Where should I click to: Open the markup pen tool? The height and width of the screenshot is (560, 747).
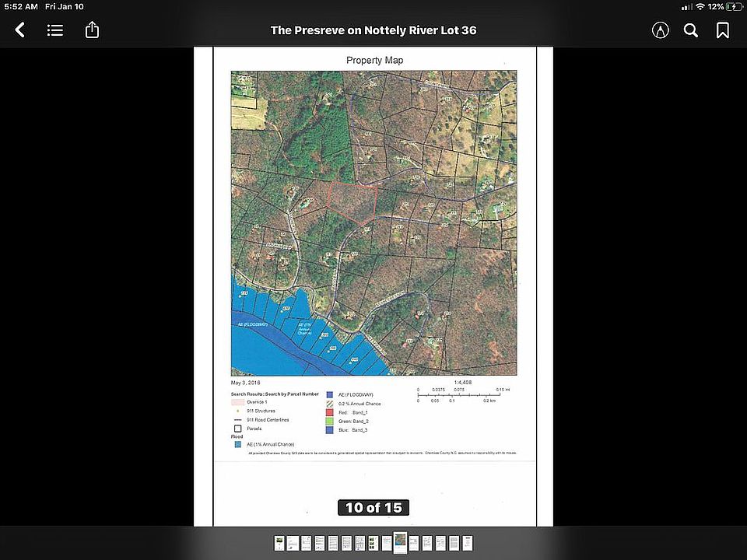pyautogui.click(x=661, y=30)
